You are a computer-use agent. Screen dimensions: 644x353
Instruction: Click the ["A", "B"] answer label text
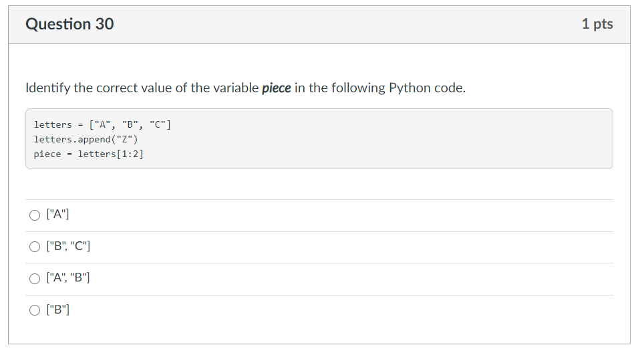69,278
